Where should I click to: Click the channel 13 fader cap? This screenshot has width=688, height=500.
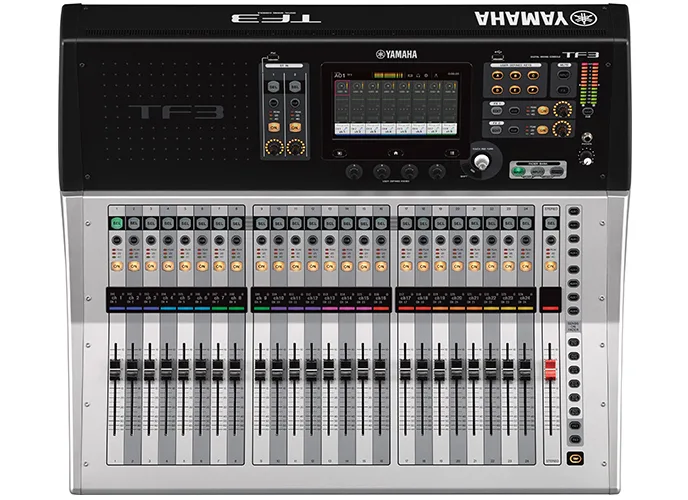tap(329, 369)
